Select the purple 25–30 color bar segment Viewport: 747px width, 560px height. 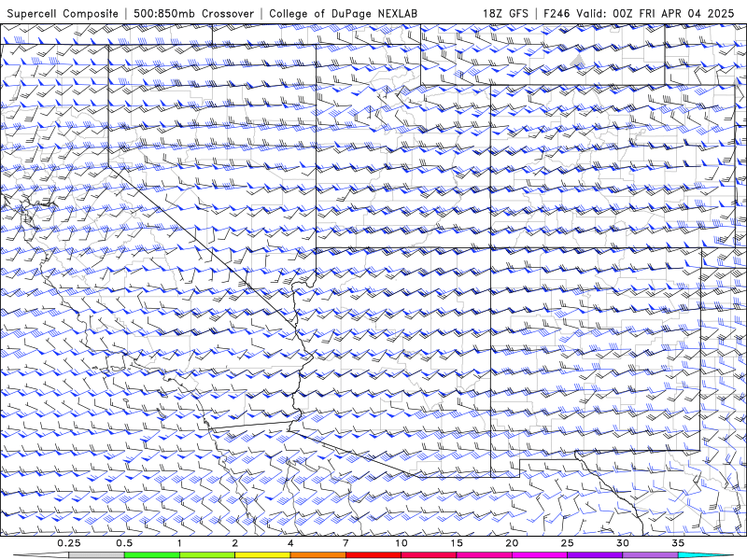(595, 555)
